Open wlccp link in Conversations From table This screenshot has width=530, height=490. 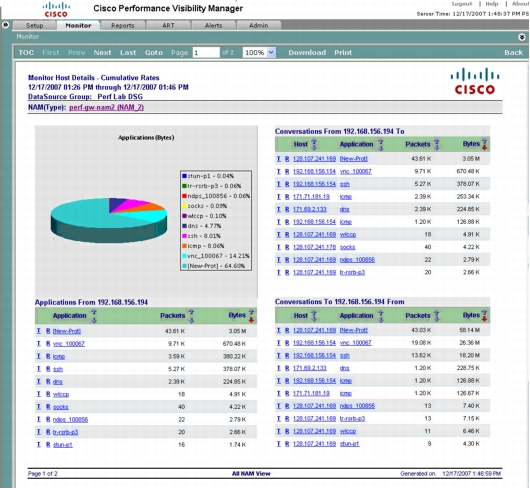348,235
